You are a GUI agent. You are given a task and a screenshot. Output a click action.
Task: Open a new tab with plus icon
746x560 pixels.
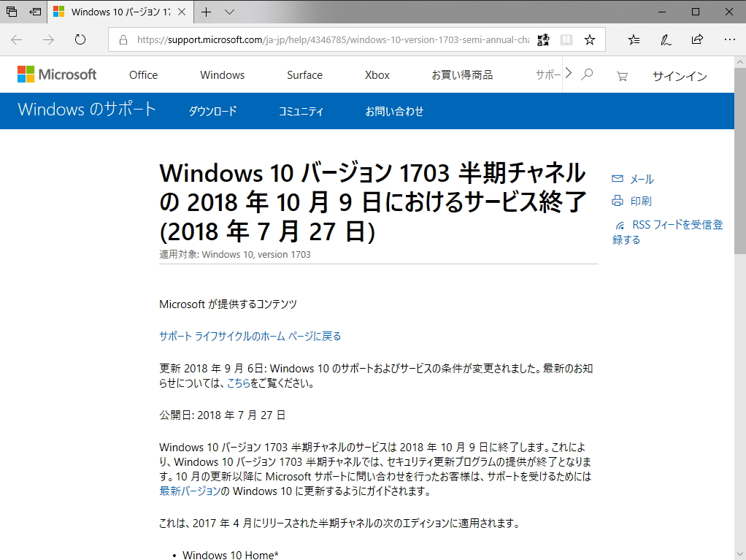coord(206,12)
